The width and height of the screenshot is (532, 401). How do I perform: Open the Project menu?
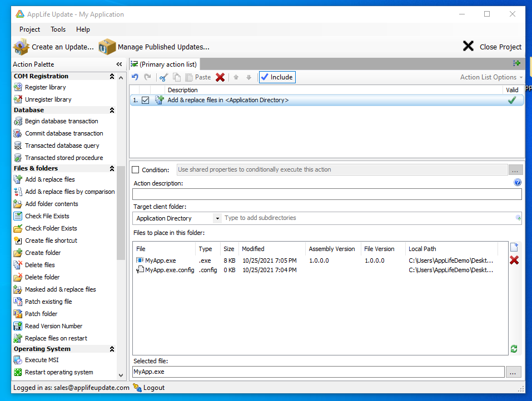29,29
